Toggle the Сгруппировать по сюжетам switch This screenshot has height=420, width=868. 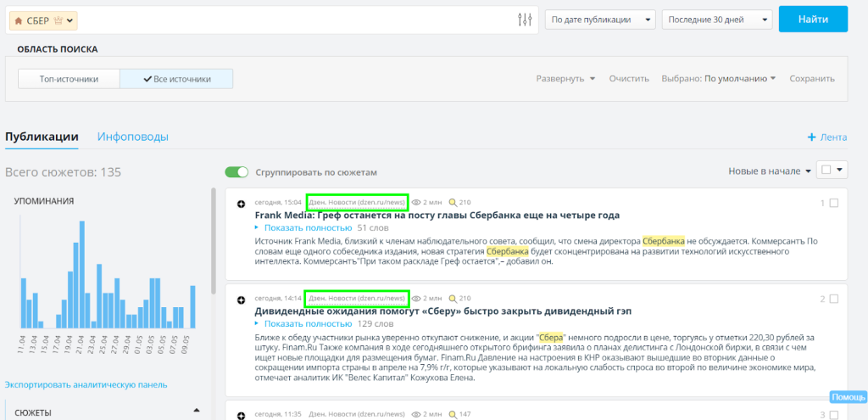tap(236, 172)
